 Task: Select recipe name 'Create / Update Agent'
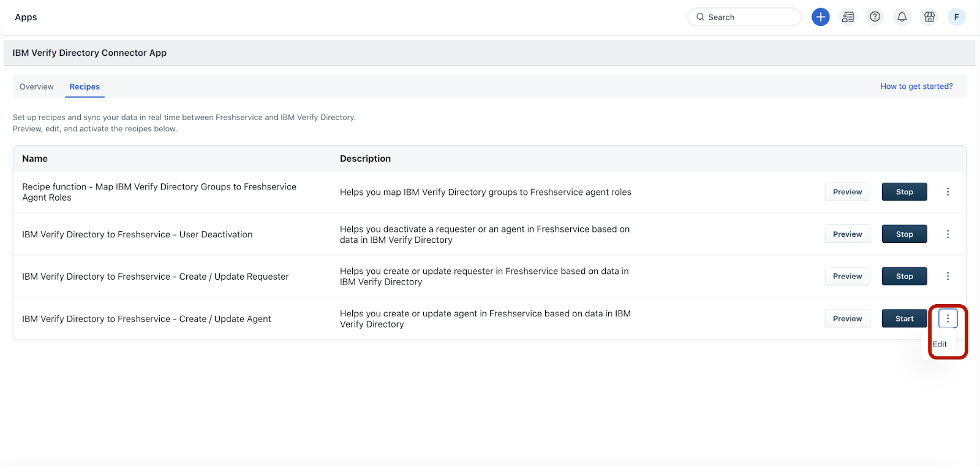point(146,319)
